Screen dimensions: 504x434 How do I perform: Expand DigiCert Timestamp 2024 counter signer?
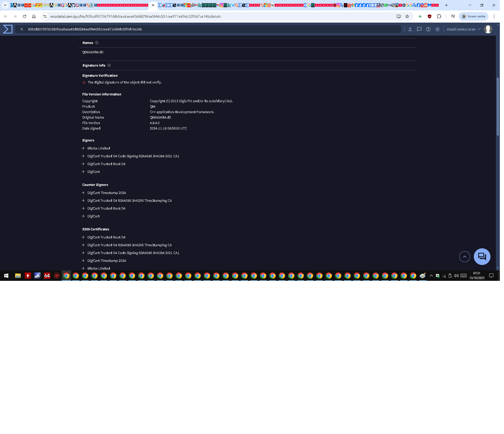[83, 193]
